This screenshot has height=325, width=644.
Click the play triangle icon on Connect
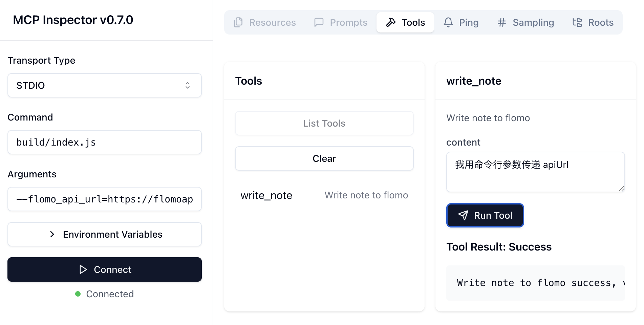coord(83,269)
